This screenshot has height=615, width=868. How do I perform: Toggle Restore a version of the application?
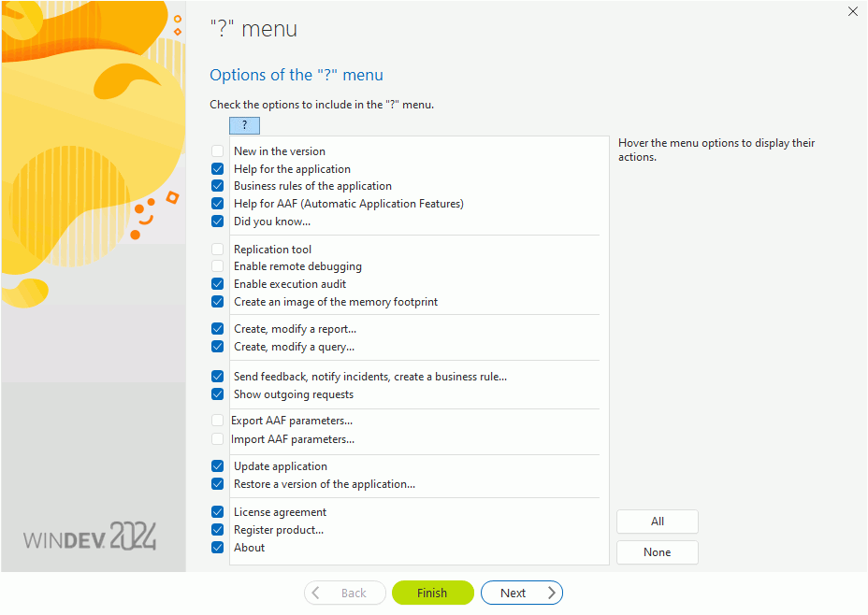(x=218, y=484)
